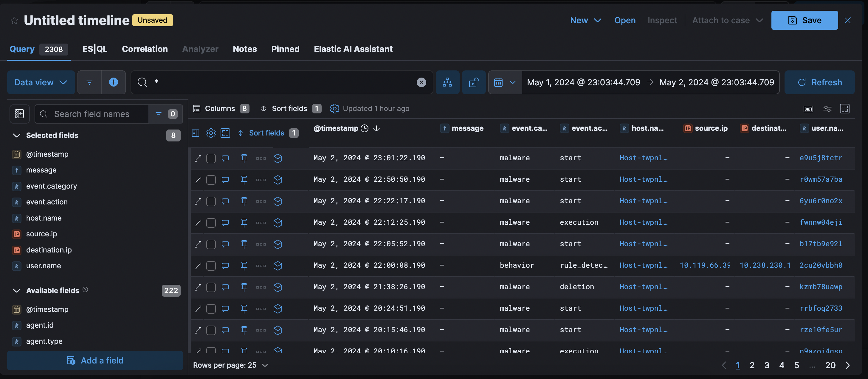This screenshot has height=379, width=868.
Task: Open header gear settings icon
Action: (211, 133)
